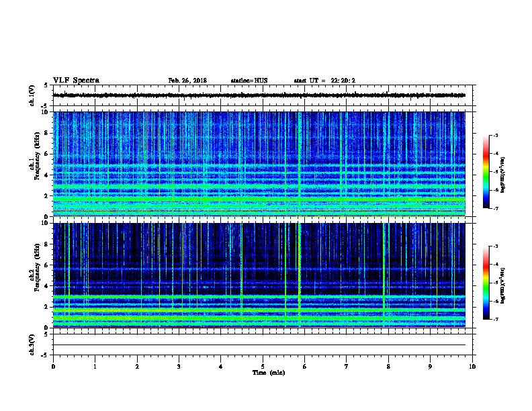Click the ch.1 colorbar log(PSD) label

503,175
